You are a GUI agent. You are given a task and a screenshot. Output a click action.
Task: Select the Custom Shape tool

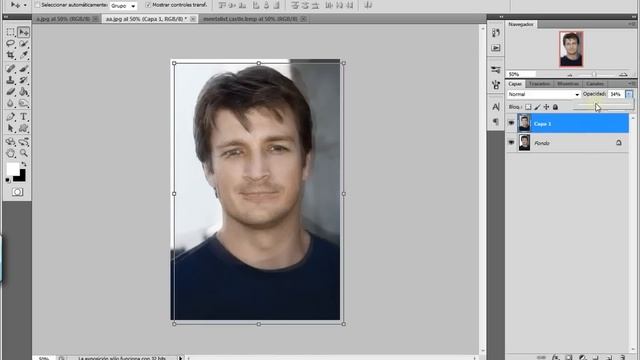(x=24, y=129)
